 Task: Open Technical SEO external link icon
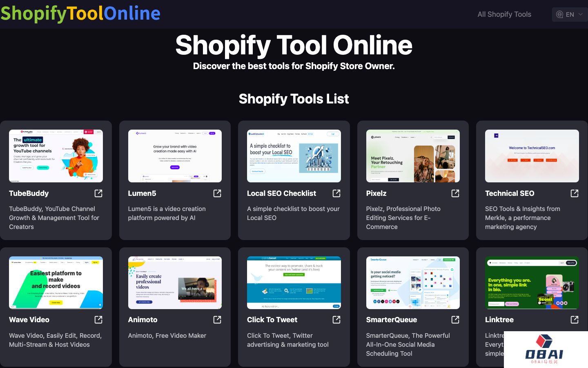575,193
